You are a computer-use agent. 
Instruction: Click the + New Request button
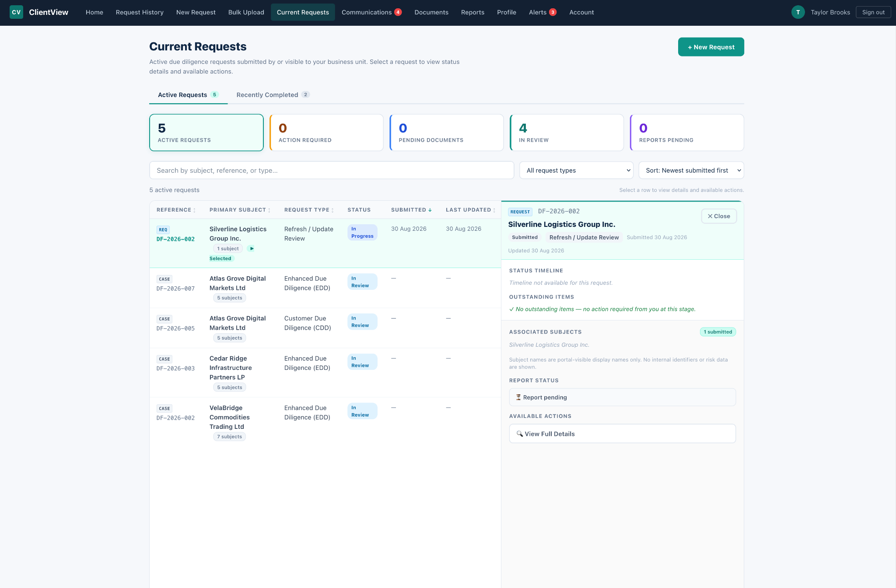711,47
